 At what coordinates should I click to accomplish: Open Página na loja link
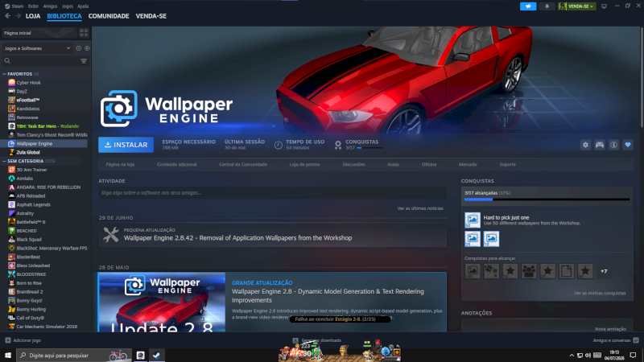(120, 164)
